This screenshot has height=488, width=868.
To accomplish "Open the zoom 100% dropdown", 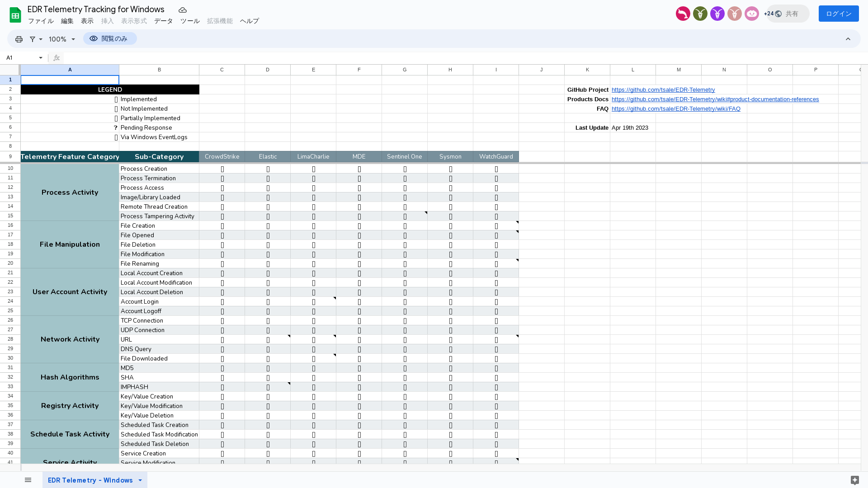I will click(62, 39).
